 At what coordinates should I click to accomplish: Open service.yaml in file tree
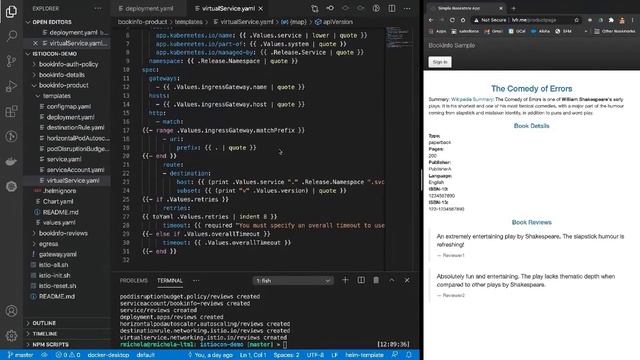(x=64, y=160)
